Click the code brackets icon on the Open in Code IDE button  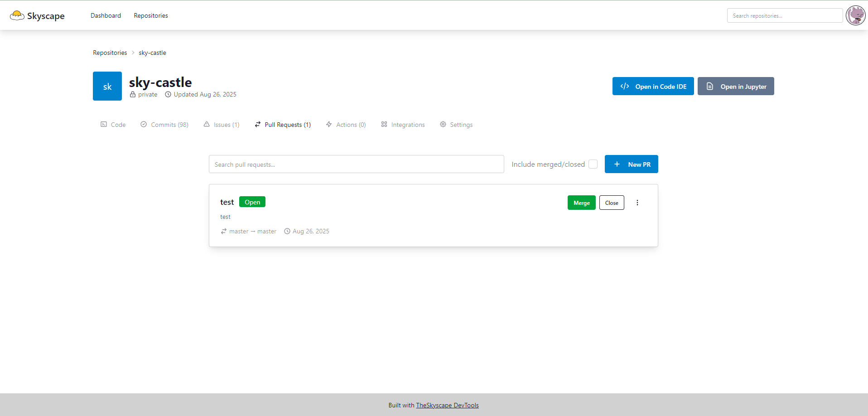click(625, 86)
